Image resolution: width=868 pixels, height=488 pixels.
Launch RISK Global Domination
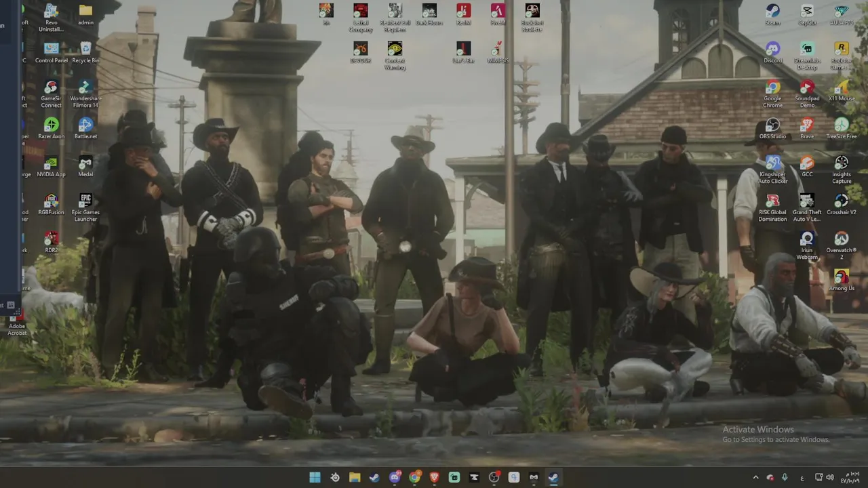[x=772, y=208]
